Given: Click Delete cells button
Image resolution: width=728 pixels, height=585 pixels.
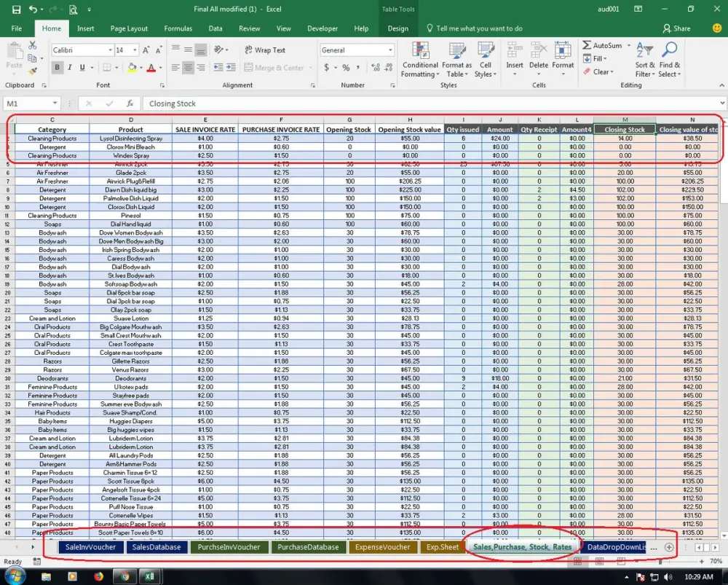Looking at the screenshot, I should pyautogui.click(x=539, y=60).
